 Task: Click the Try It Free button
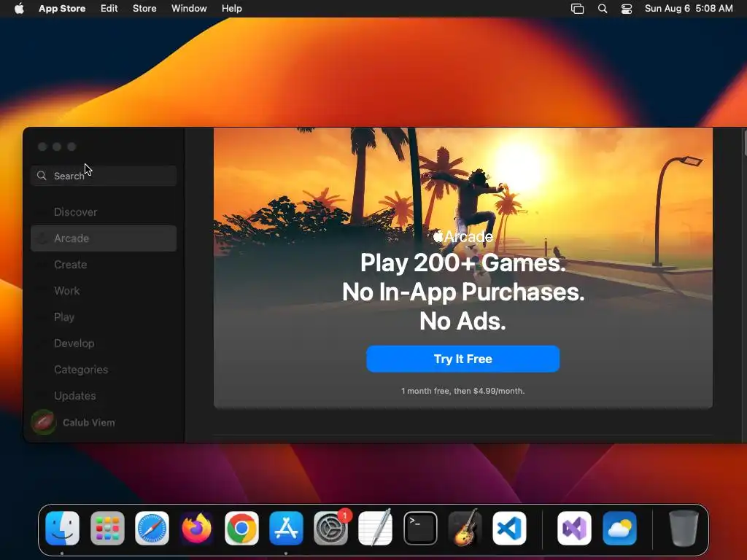462,359
